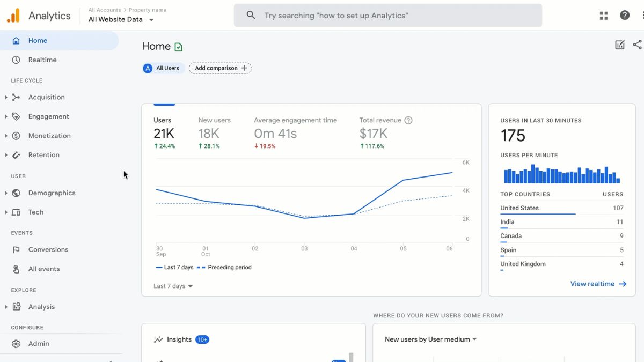644x362 pixels.
Task: Open the All Website Data property selector
Action: (x=121, y=20)
